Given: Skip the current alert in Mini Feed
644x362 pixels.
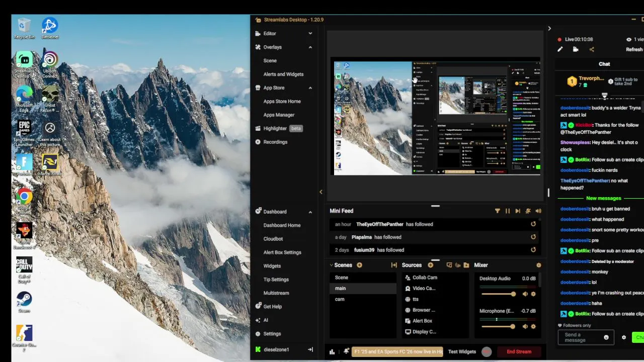Looking at the screenshot, I should [518, 211].
